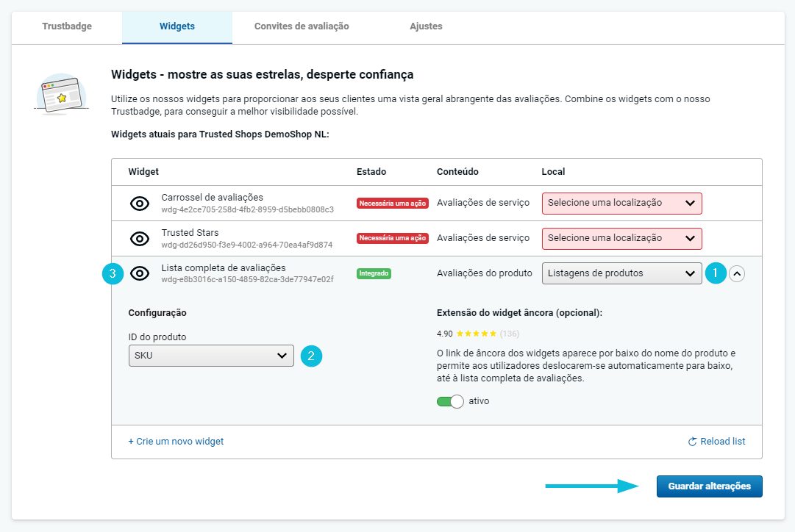This screenshot has width=795, height=532.
Task: Click eye icon for Carrossel de avaliações
Action: [x=140, y=204]
